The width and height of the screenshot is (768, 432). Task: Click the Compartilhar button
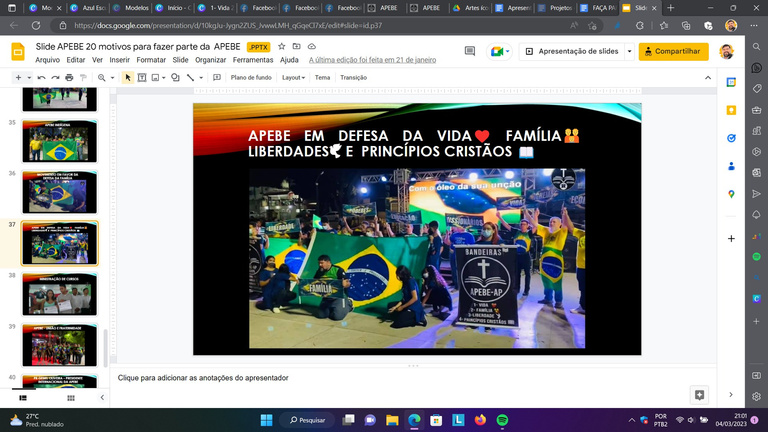[673, 51]
